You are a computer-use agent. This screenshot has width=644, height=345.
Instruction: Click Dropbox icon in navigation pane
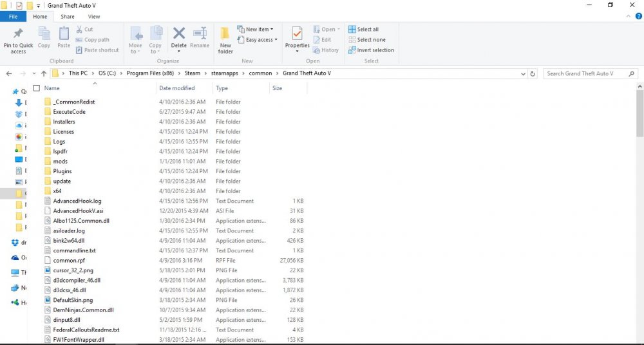tap(15, 243)
